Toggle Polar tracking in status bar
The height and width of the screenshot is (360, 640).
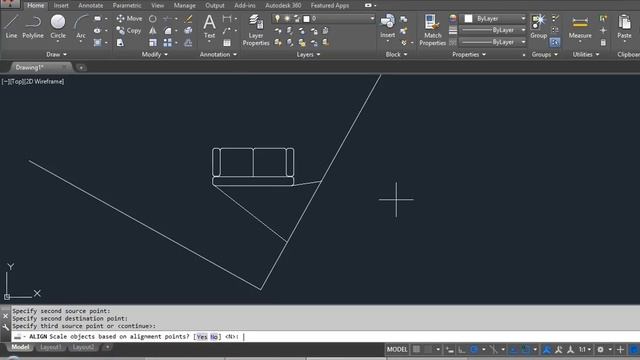474,349
